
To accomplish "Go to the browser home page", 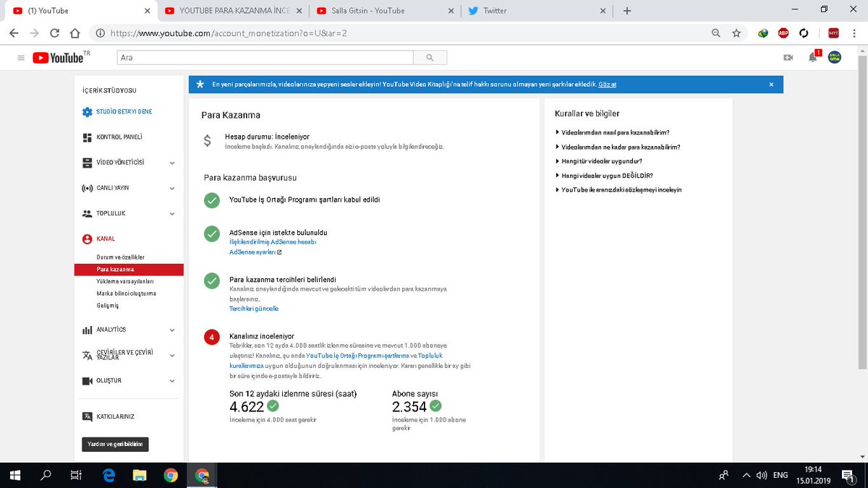I will coord(75,33).
